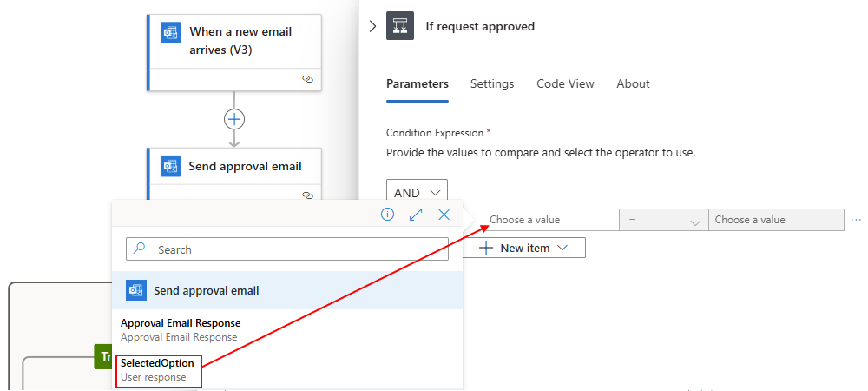Click the Outlook icon on Send approval email card
The height and width of the screenshot is (391, 868).
171,166
